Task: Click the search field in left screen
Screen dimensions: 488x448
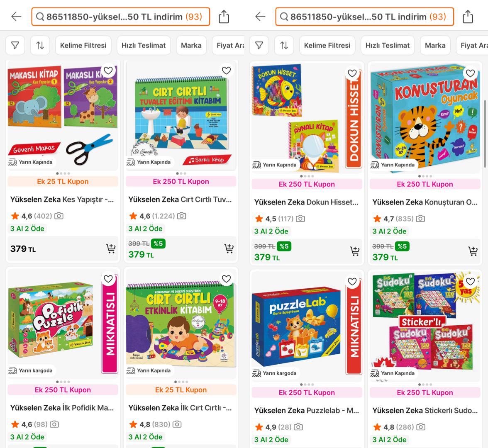Action: 121,17
